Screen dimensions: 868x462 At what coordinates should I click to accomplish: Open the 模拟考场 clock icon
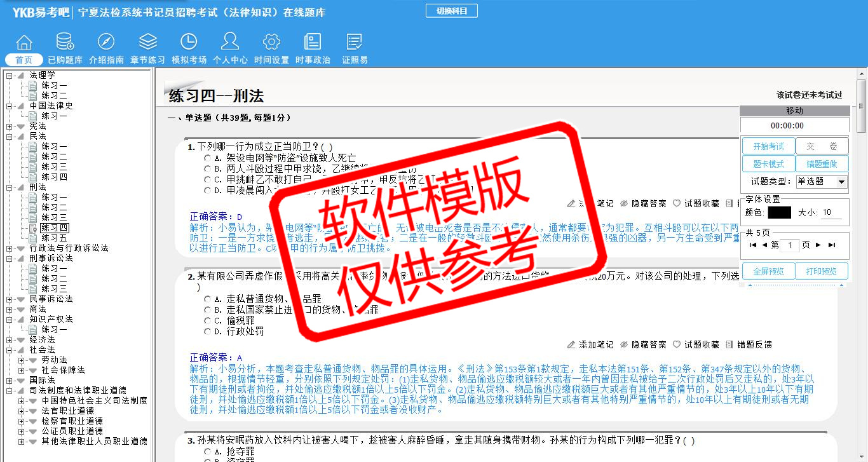pos(189,42)
